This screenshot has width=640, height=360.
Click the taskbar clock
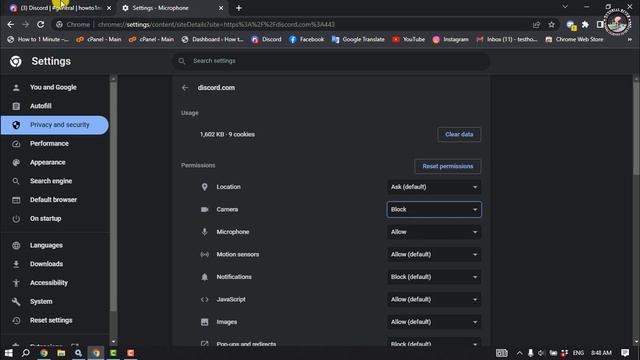point(601,353)
